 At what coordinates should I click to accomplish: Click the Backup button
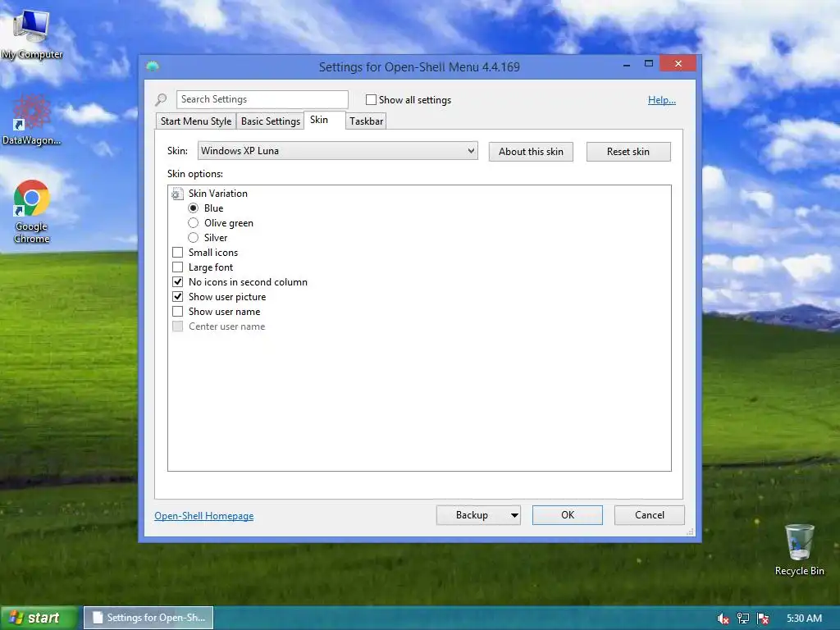pos(472,515)
